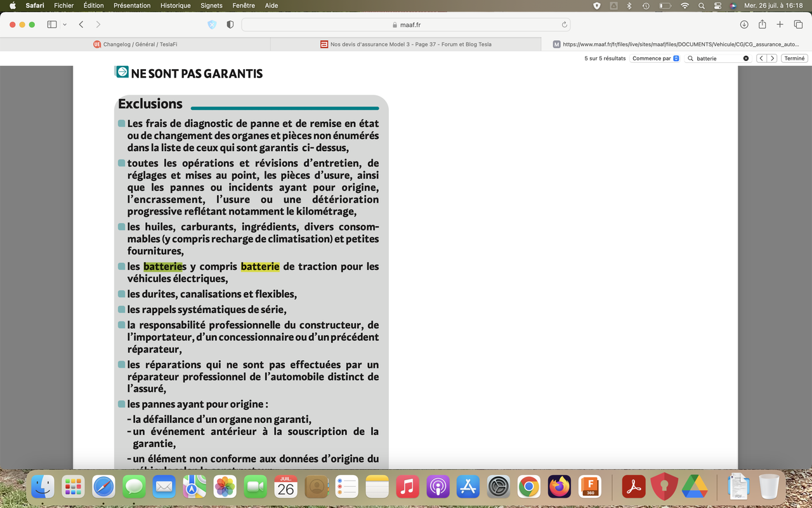812x508 pixels.
Task: Open Google Drive from the Dock
Action: (695, 487)
